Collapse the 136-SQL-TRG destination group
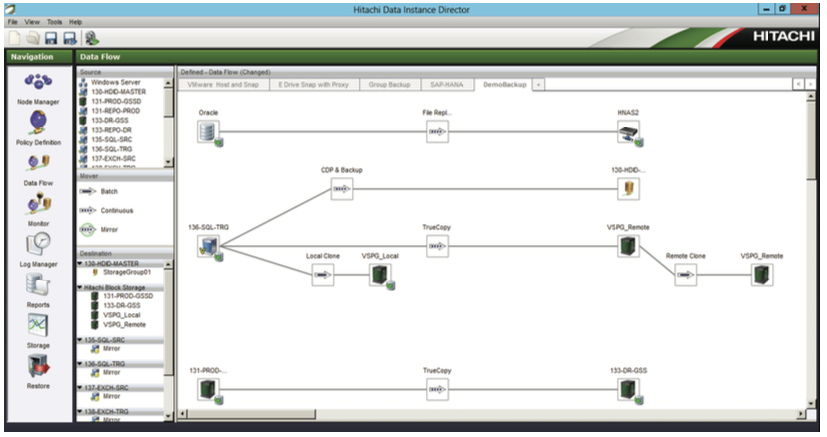Viewport: 827px width, 437px height. tap(80, 364)
